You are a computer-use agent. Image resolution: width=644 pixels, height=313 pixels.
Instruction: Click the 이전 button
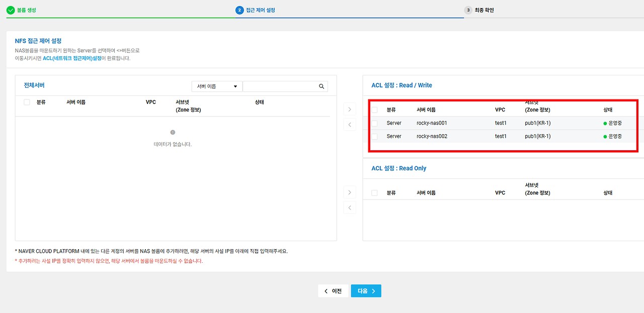click(333, 291)
